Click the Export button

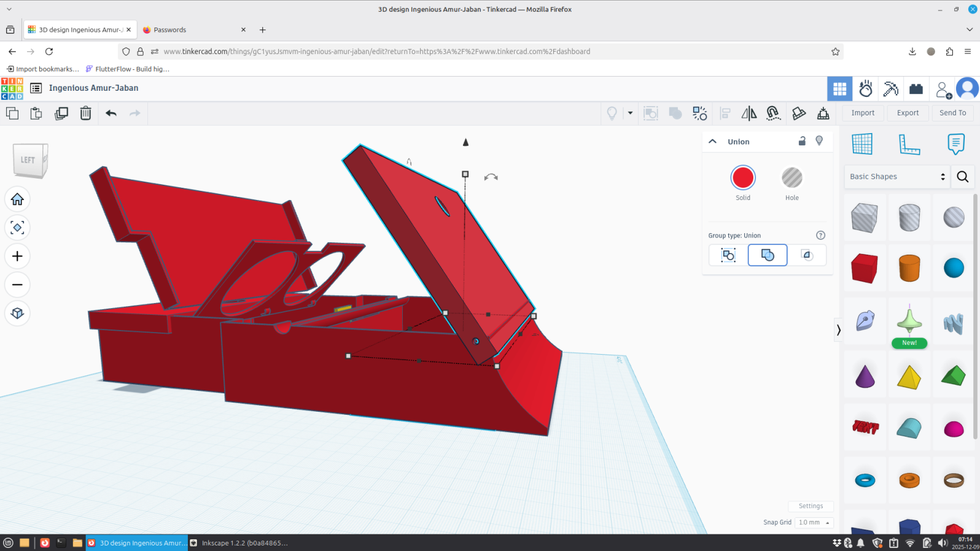(x=907, y=113)
